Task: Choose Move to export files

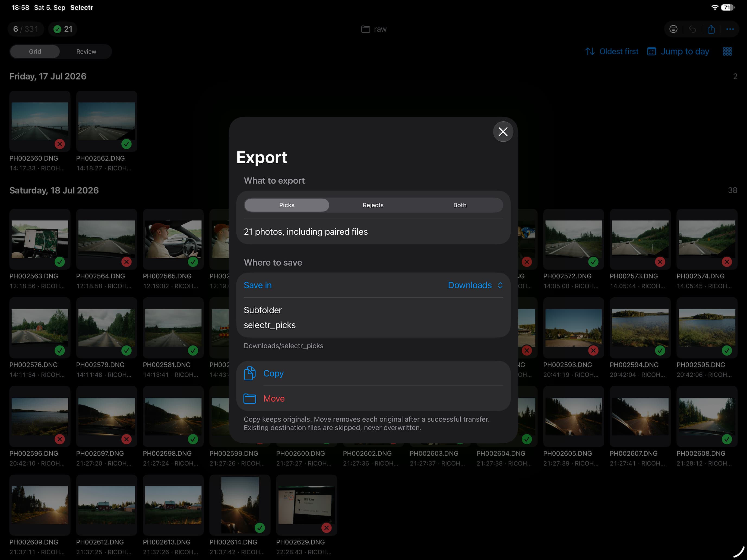Action: coord(373,399)
